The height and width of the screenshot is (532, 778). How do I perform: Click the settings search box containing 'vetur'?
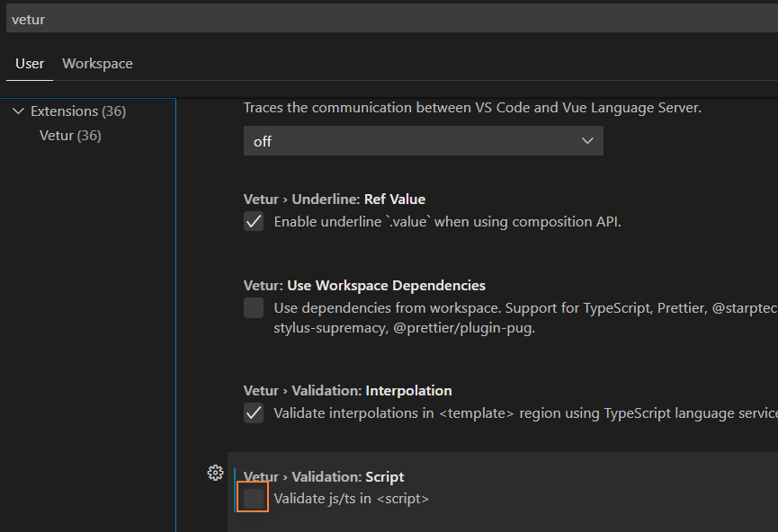[387, 19]
